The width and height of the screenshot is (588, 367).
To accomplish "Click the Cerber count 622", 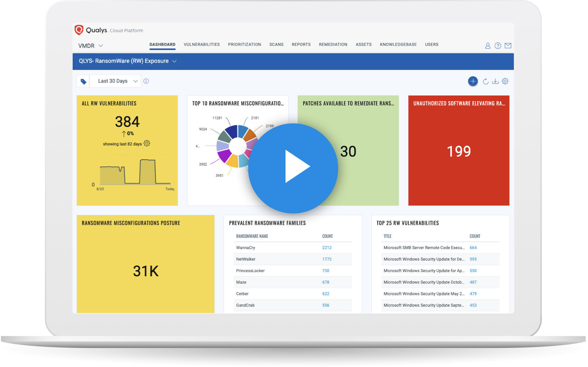I will tap(326, 294).
